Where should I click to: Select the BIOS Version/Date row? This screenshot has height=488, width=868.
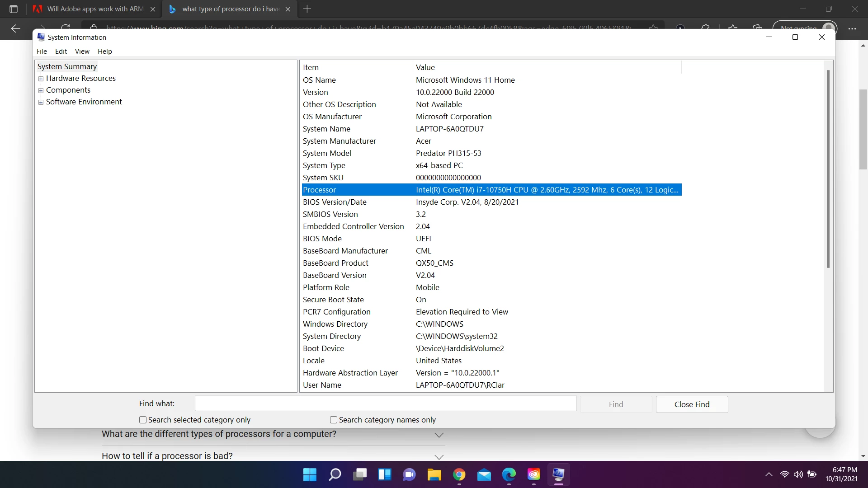(x=491, y=202)
